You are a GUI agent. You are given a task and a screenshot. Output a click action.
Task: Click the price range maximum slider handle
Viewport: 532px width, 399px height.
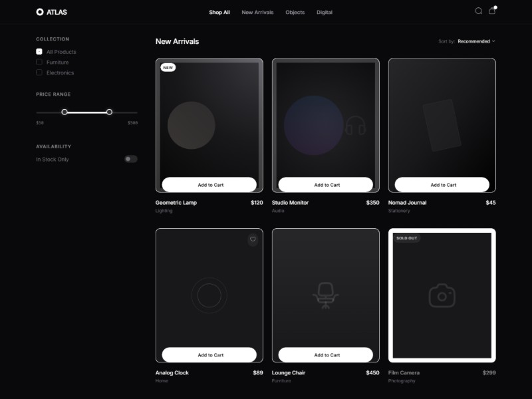pos(109,112)
